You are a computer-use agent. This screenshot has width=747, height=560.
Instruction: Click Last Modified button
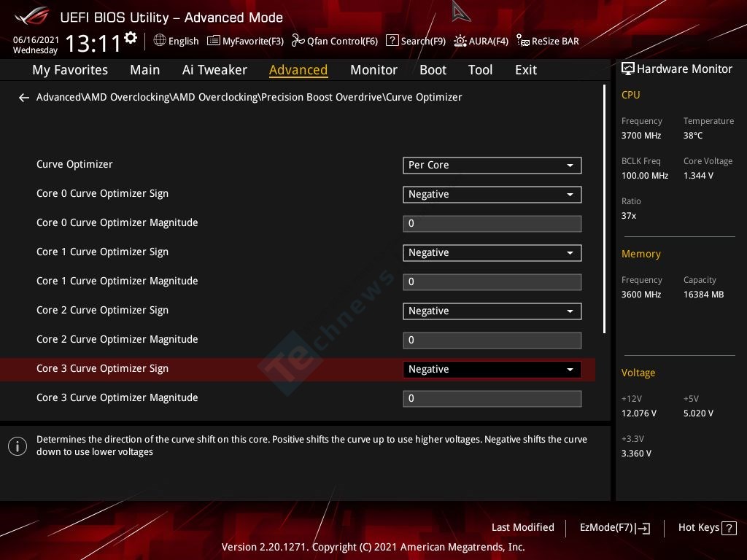tap(522, 528)
